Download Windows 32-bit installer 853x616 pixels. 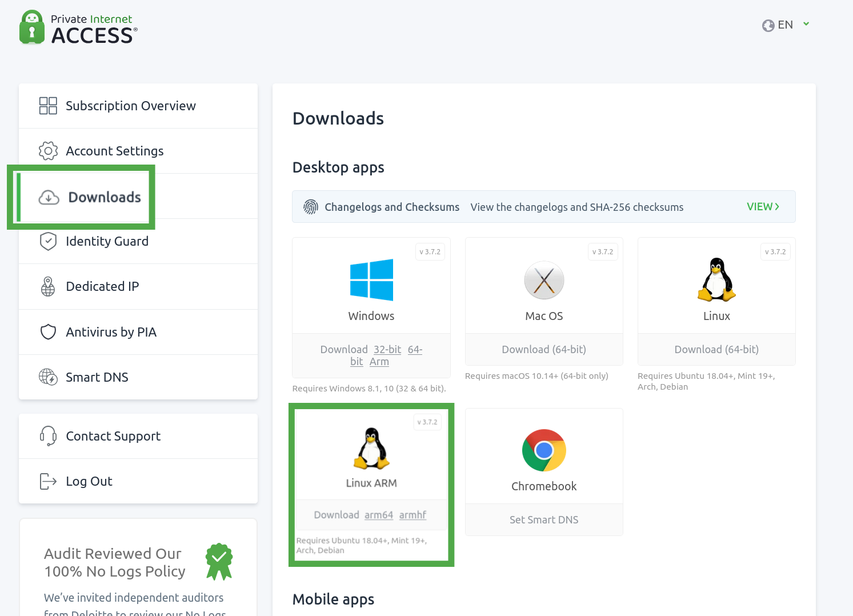(x=387, y=349)
